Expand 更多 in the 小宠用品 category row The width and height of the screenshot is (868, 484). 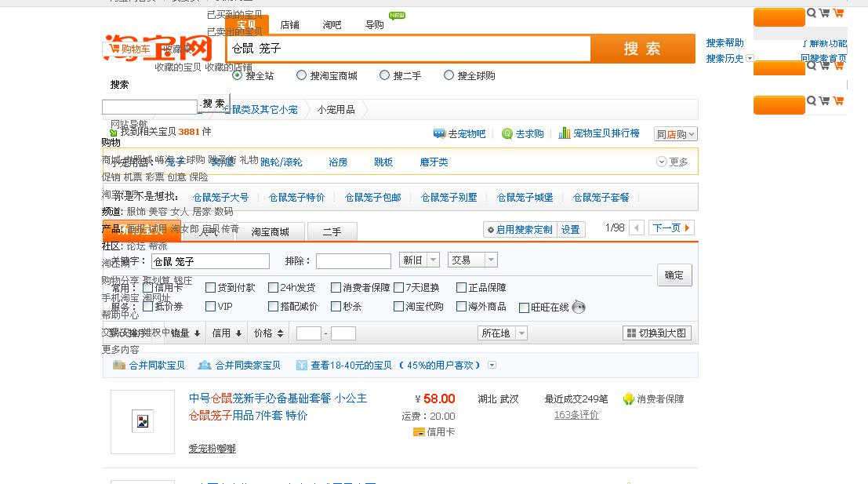point(672,162)
